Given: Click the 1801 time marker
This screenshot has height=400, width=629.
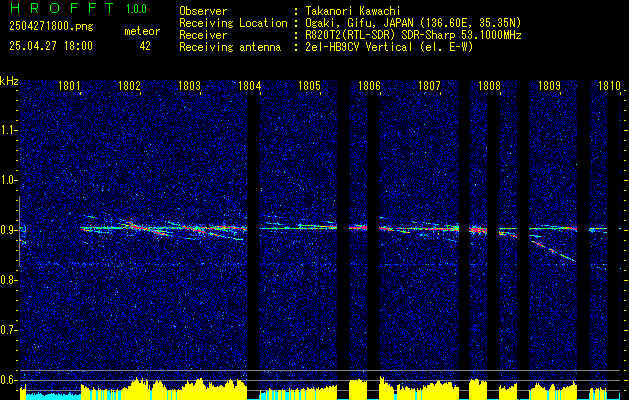Looking at the screenshot, I should click(69, 86).
